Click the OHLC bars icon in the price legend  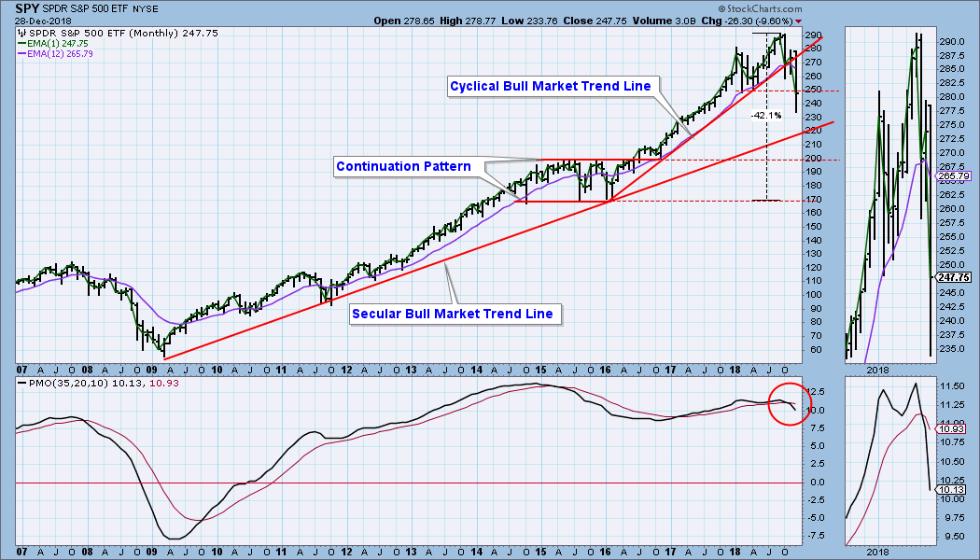tap(22, 33)
